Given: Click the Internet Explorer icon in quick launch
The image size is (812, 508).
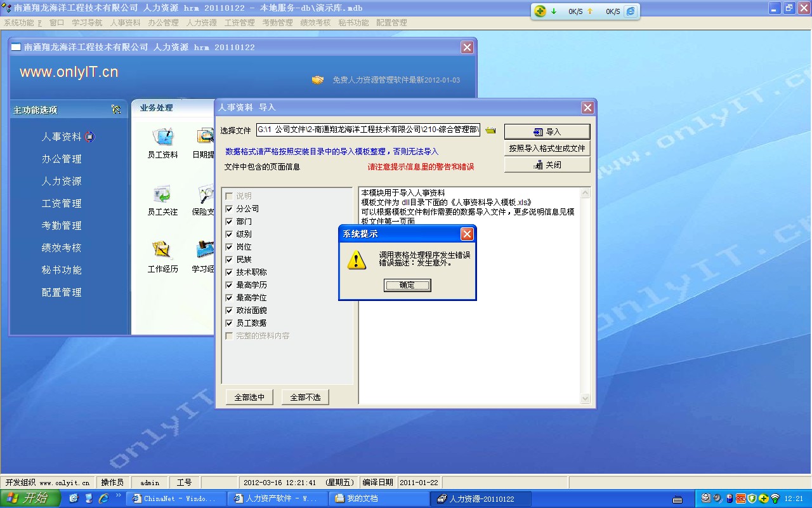Looking at the screenshot, I should click(103, 498).
